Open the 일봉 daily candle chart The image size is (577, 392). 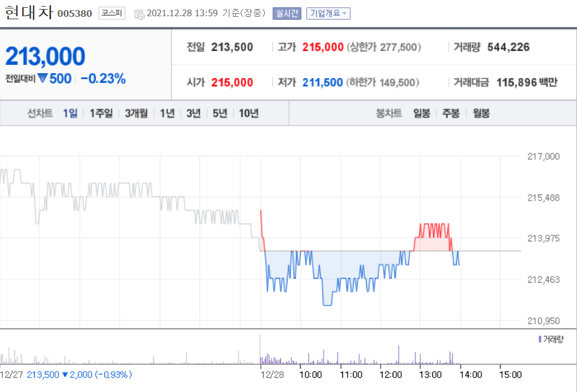pyautogui.click(x=421, y=113)
